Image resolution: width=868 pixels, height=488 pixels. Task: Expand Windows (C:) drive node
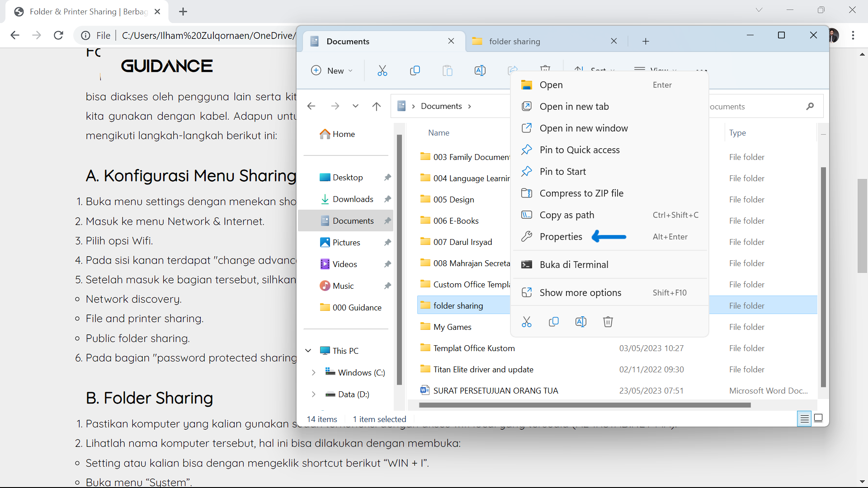[x=313, y=372]
